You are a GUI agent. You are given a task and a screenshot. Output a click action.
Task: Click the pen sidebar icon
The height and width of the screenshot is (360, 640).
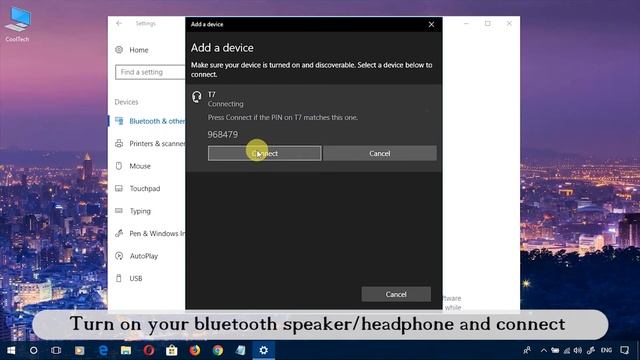[x=119, y=233]
